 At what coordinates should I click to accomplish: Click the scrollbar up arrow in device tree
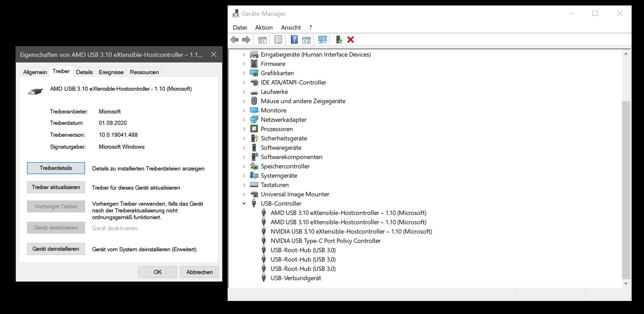(x=626, y=54)
